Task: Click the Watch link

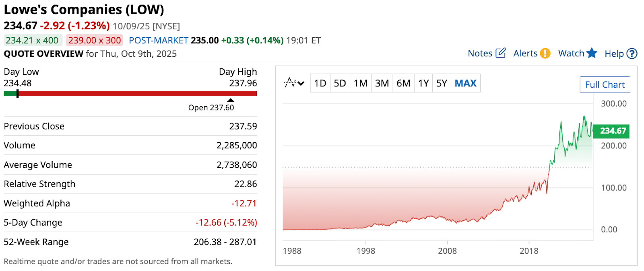Action: pyautogui.click(x=571, y=53)
